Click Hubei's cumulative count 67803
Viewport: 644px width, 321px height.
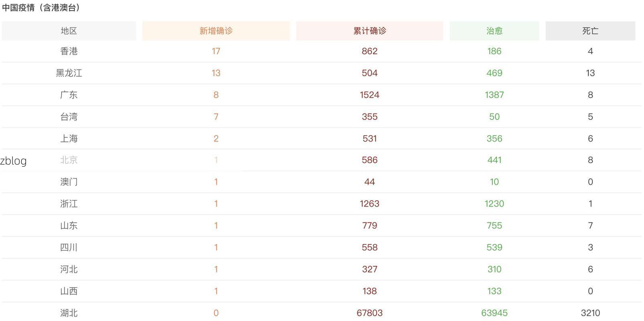[369, 313]
